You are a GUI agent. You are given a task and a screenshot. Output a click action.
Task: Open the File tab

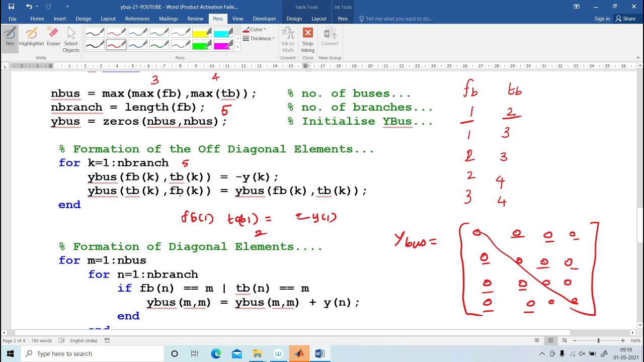[x=12, y=19]
